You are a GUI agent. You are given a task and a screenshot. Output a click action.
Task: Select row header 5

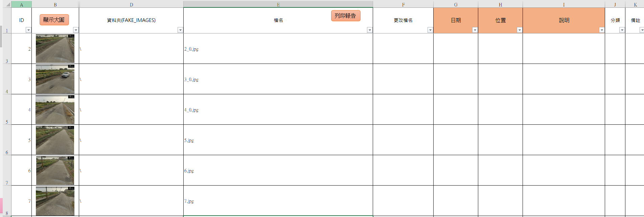7,110
